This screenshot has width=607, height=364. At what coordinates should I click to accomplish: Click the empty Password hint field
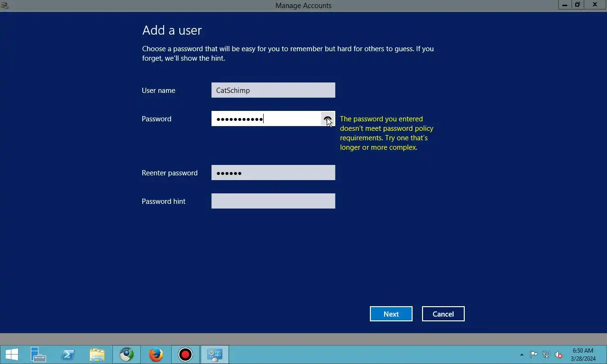pyautogui.click(x=273, y=201)
